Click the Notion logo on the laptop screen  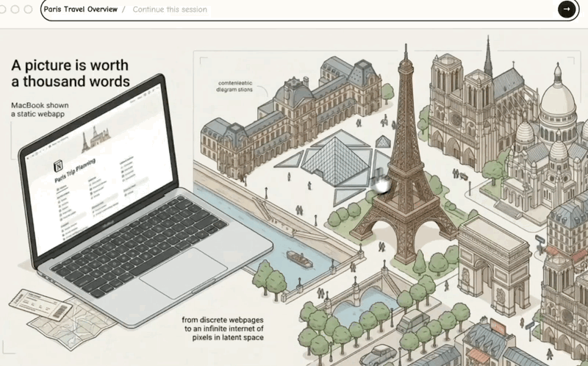click(x=59, y=165)
